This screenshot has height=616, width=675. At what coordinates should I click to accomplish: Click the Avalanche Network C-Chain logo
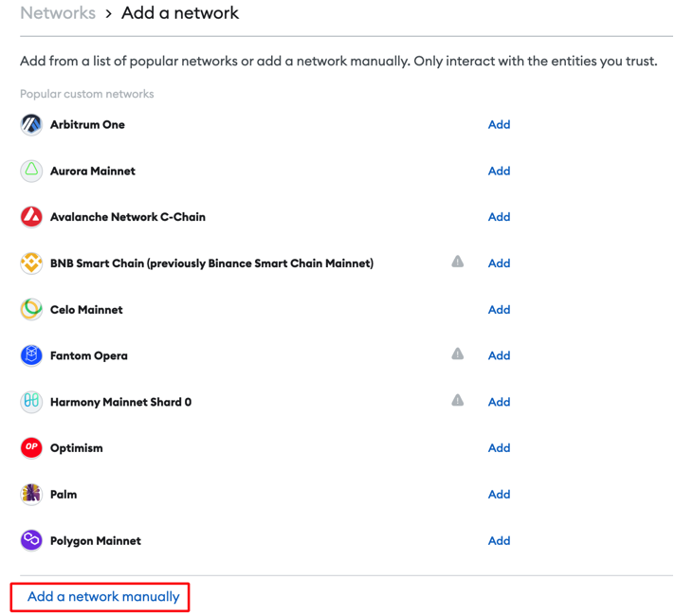point(31,217)
